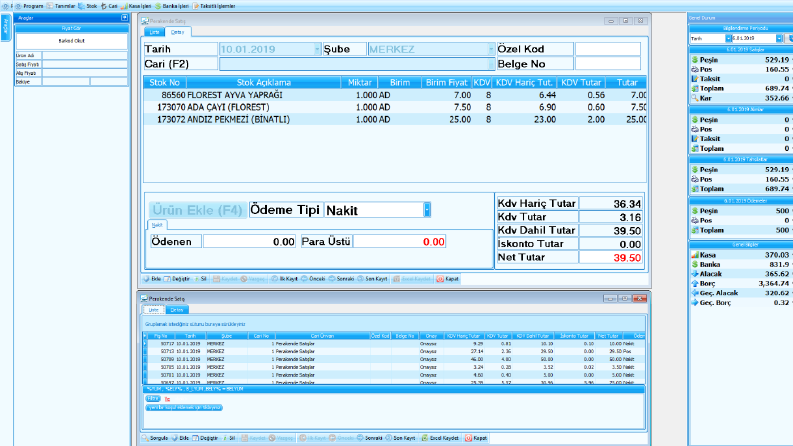This screenshot has height=446, width=793.
Task: Click Ekle in upper window toolbar
Action: tap(152, 279)
